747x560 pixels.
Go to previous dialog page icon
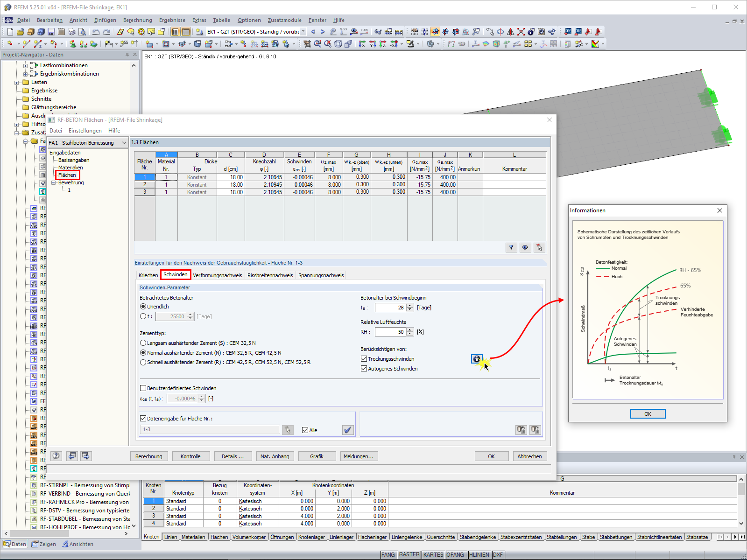tap(72, 456)
